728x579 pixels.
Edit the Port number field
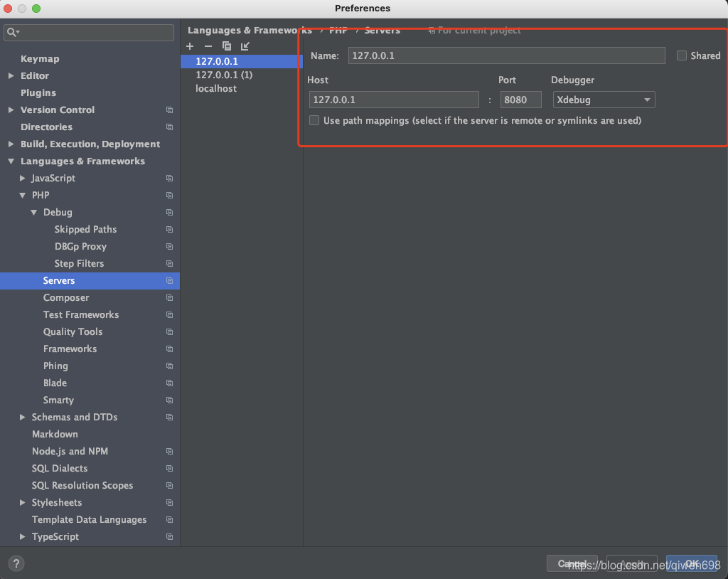[520, 100]
